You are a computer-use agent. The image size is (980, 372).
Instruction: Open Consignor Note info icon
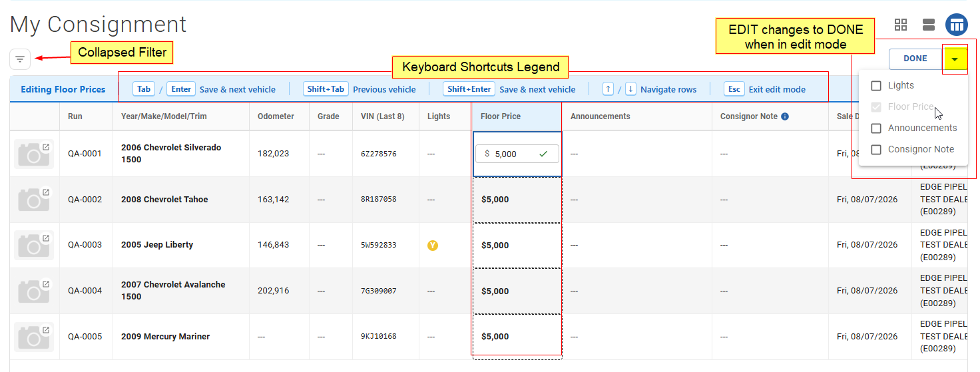click(x=785, y=116)
